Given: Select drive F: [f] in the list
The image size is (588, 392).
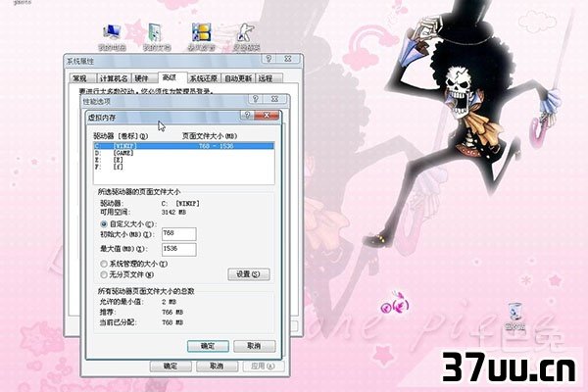Looking at the screenshot, I should point(184,167).
